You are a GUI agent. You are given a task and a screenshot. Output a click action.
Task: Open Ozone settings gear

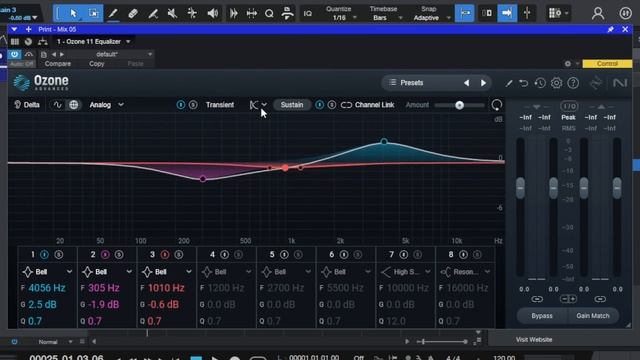pos(556,83)
